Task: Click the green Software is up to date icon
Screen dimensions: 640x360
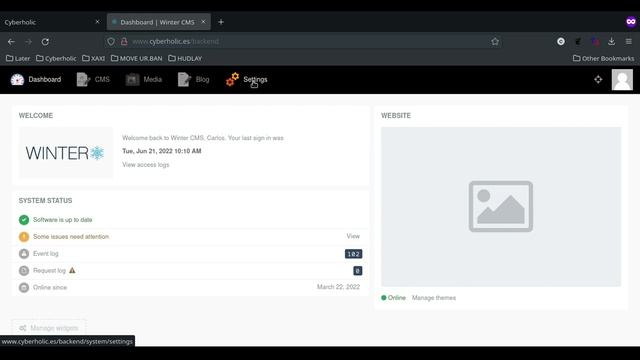Action: pyautogui.click(x=24, y=220)
